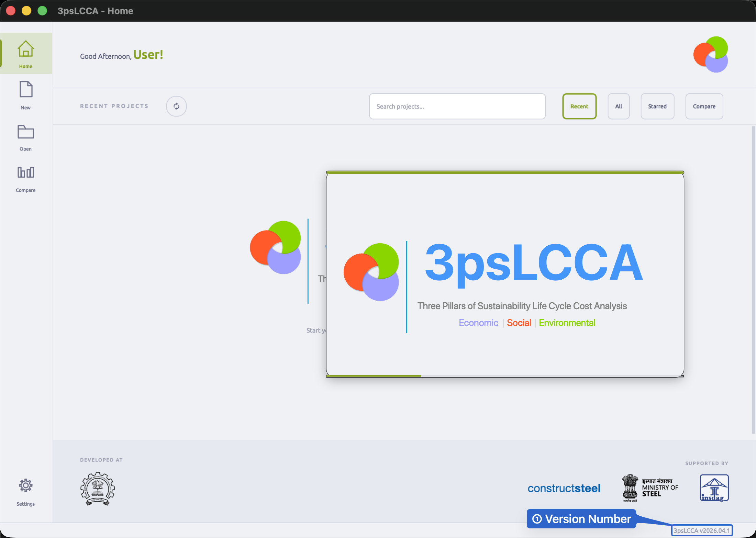Click the 'RECENT PROJECTS' heading
Screen dimensions: 756x538
[114, 106]
